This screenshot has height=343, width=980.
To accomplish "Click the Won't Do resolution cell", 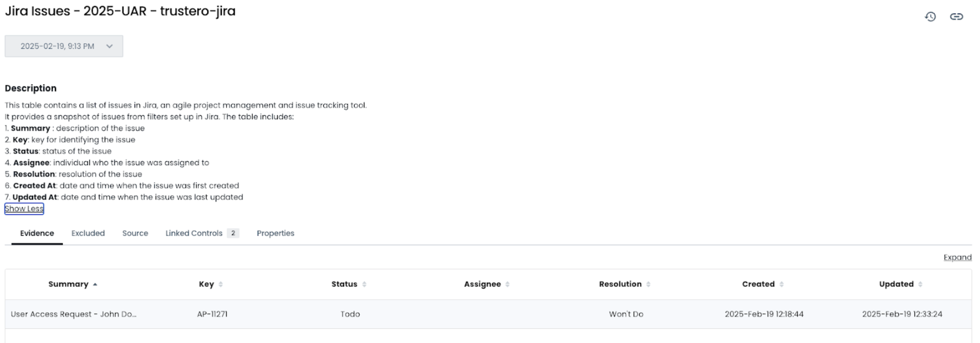I will pos(626,314).
